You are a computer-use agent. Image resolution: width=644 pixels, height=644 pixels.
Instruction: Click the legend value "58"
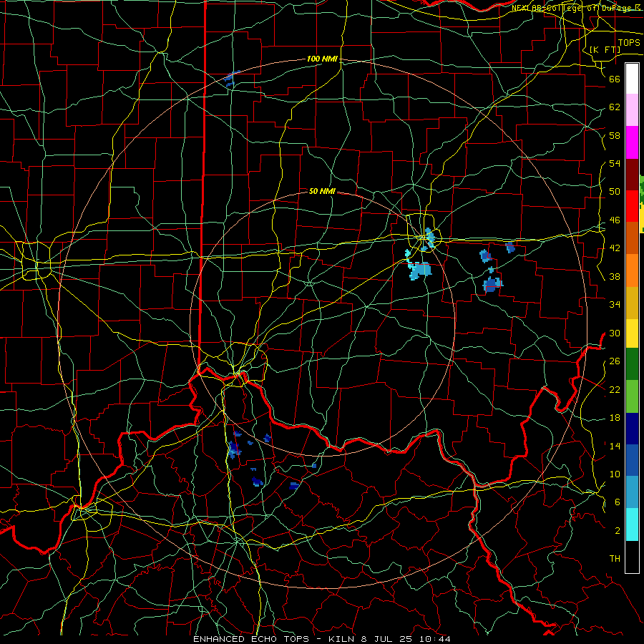[x=615, y=135]
